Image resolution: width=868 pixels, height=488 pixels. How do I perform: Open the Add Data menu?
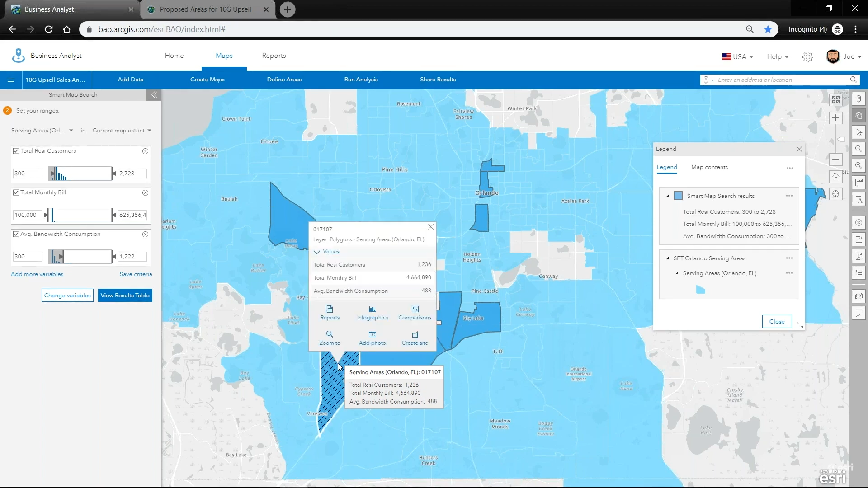130,80
